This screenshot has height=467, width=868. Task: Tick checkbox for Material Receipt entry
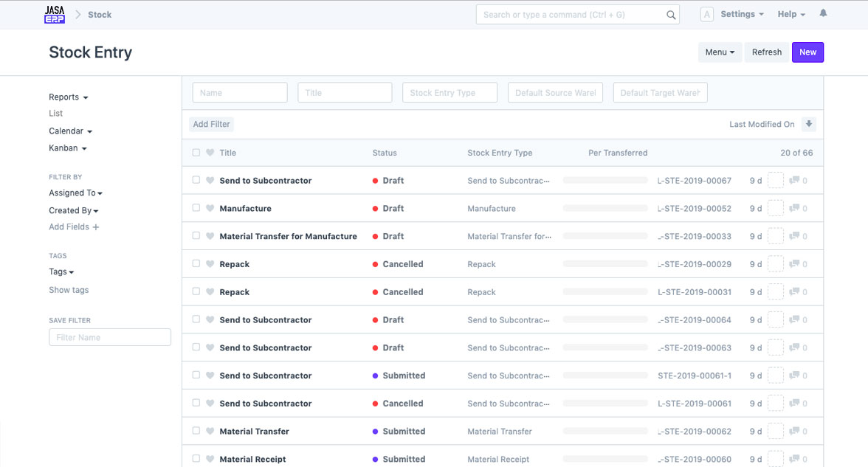click(196, 459)
